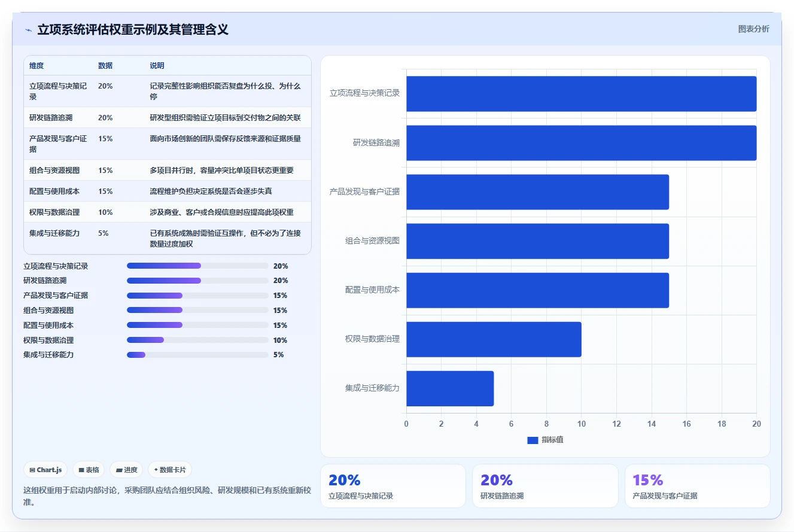Click the description starting 面向市场创新的团队
This screenshot has width=794, height=532.
click(225, 139)
